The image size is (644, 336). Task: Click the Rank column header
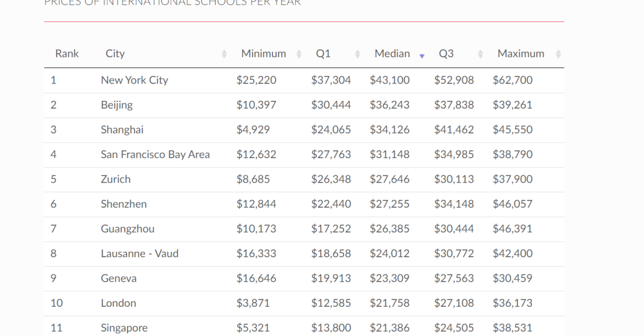[67, 54]
